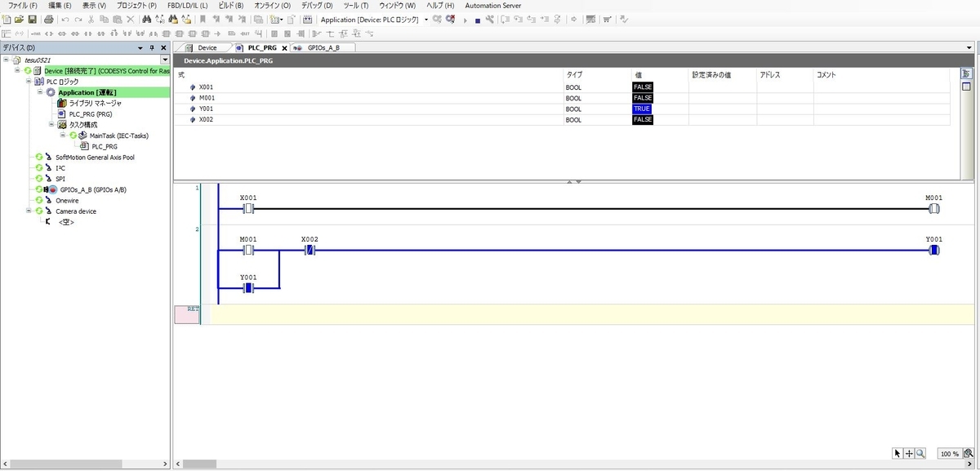Click the Login gear icon in toolbar

click(437, 19)
